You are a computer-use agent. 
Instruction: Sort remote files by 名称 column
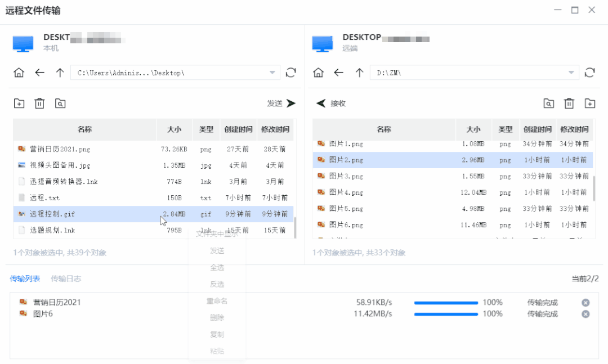(384, 129)
